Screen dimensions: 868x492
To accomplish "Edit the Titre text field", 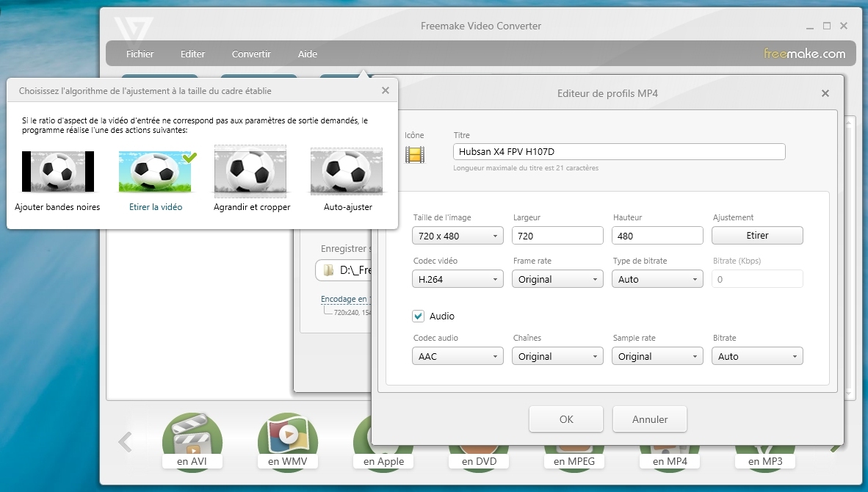I will [619, 152].
